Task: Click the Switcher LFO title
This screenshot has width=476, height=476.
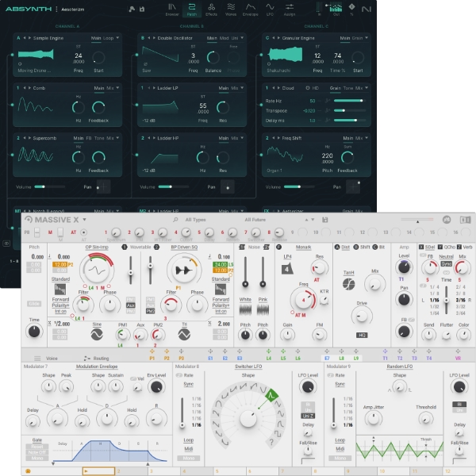Action: (x=248, y=367)
